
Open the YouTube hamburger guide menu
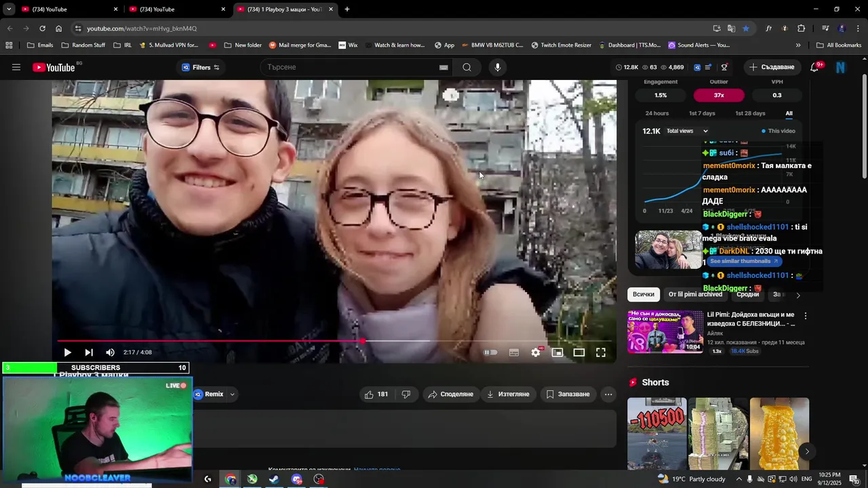[x=16, y=67]
